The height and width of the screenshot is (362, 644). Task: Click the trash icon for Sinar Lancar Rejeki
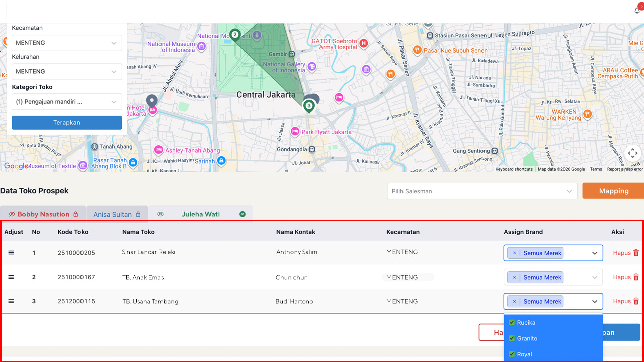click(636, 253)
